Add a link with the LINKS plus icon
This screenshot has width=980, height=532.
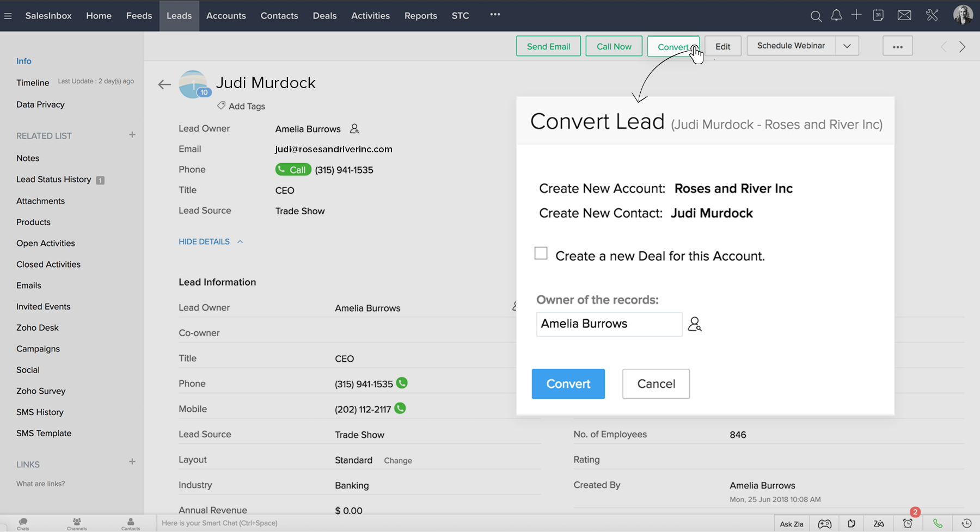tap(132, 462)
